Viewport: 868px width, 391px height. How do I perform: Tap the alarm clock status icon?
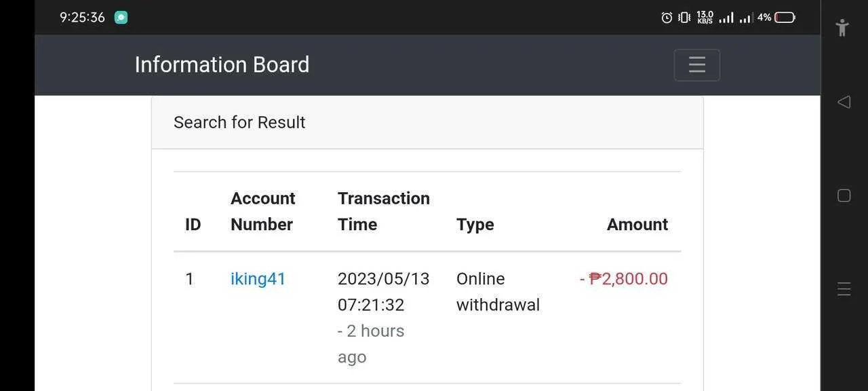[x=667, y=18]
